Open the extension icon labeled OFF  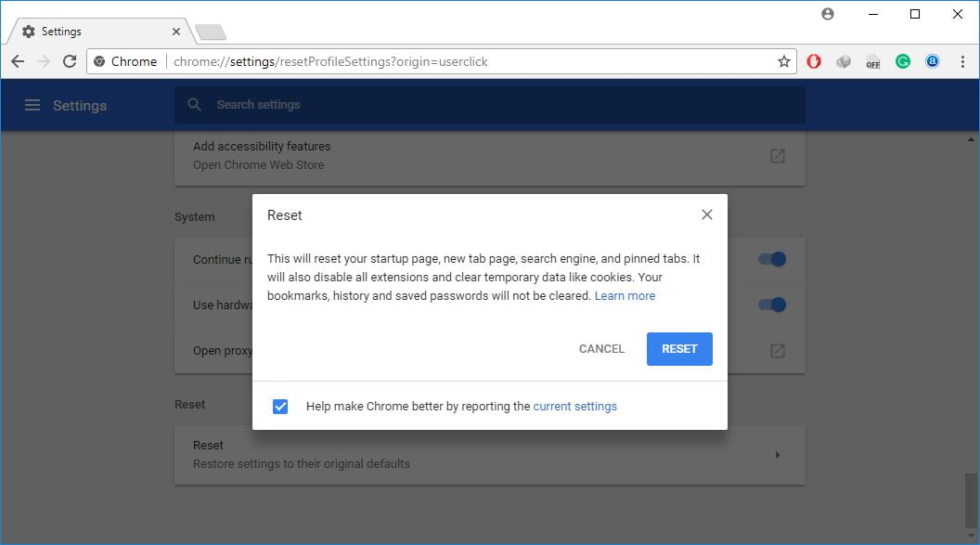pos(873,62)
